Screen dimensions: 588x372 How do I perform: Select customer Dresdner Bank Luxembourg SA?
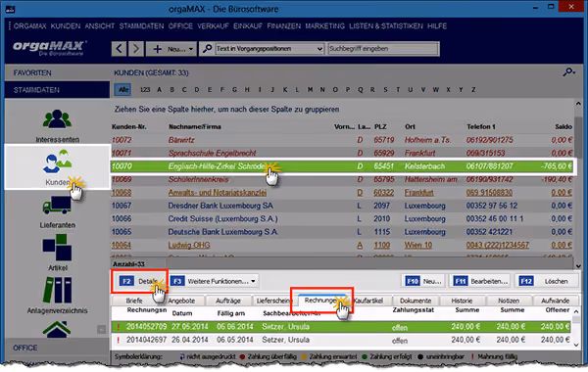tap(342, 206)
